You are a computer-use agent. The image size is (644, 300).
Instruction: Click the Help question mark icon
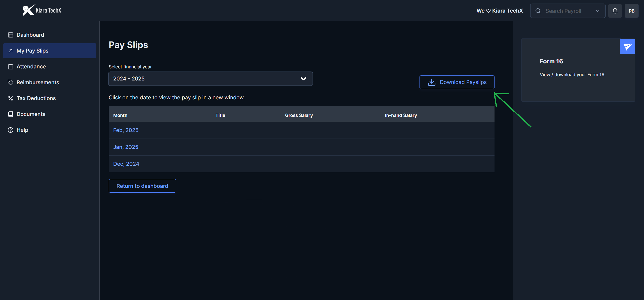click(x=11, y=130)
